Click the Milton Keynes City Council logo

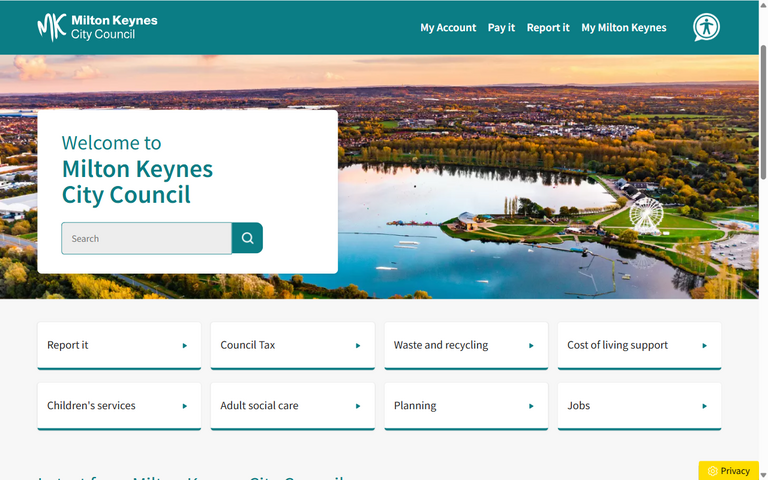[97, 27]
